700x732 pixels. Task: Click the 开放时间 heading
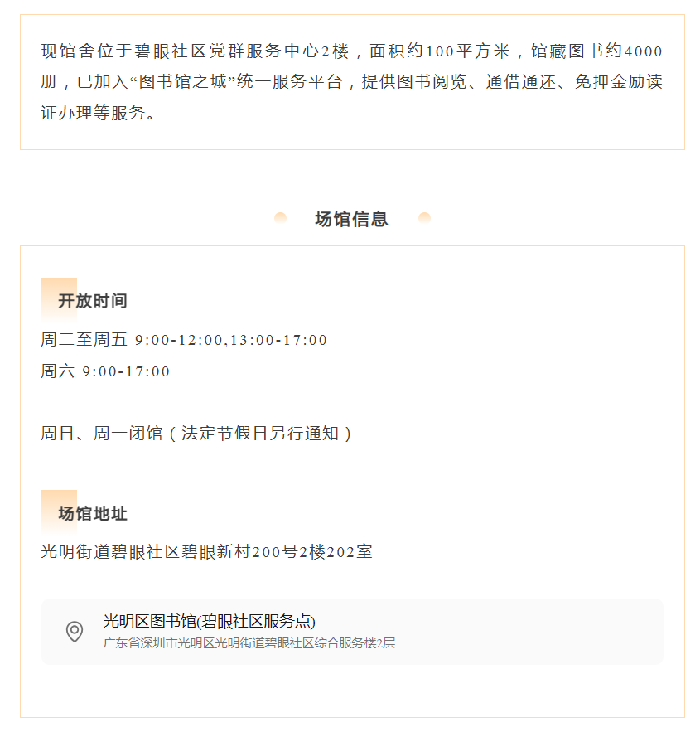coord(93,301)
